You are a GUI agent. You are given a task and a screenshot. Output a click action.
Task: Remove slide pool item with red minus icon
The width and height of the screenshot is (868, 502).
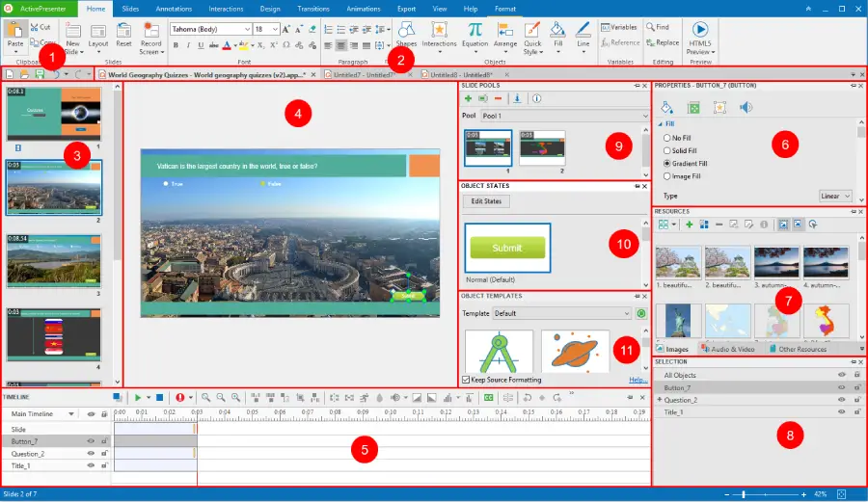pos(498,98)
